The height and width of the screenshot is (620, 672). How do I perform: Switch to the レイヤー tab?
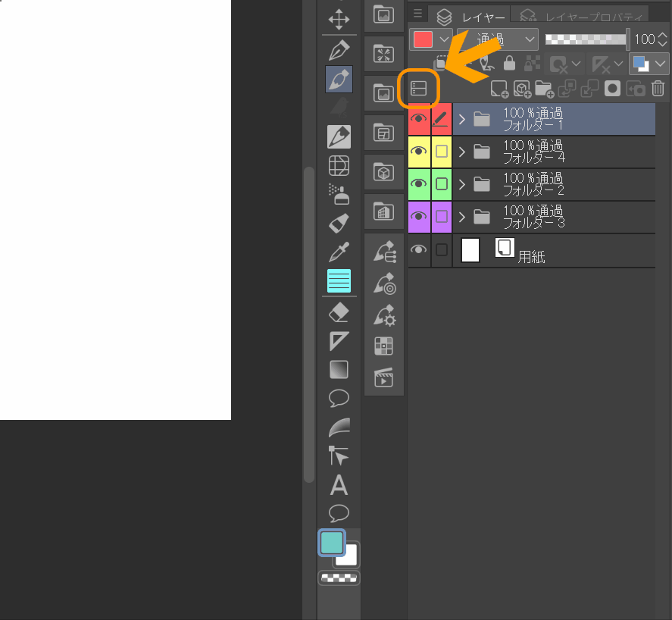tap(470, 17)
